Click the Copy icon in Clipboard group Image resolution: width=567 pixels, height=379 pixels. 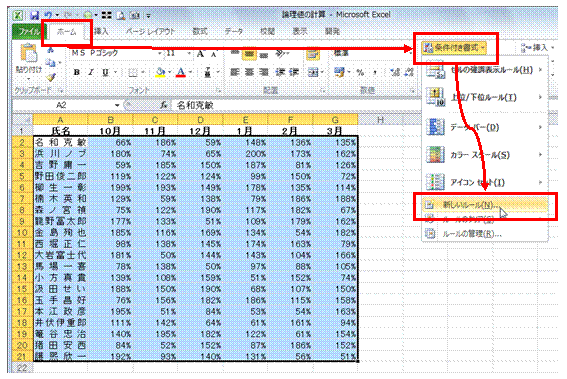[51, 63]
